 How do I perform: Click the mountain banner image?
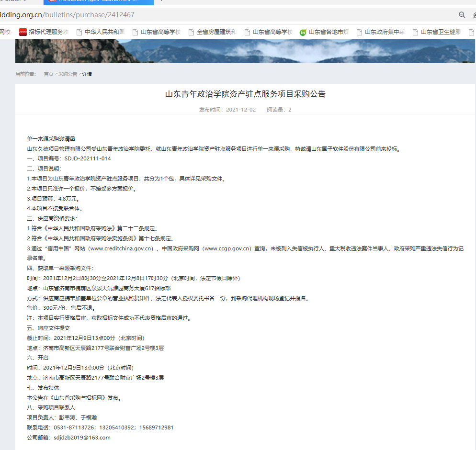pos(245,51)
